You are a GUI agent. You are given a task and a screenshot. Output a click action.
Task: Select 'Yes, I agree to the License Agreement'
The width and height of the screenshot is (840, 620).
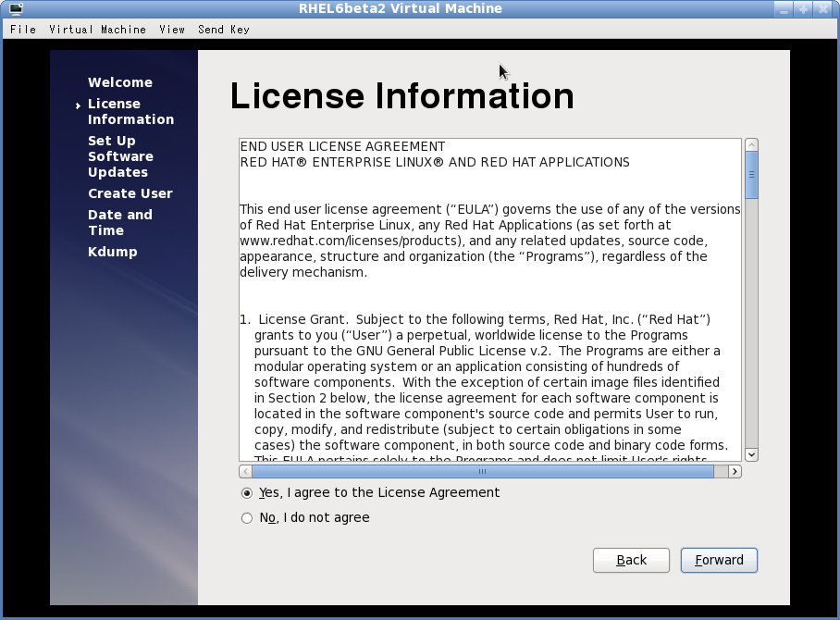tap(370, 492)
